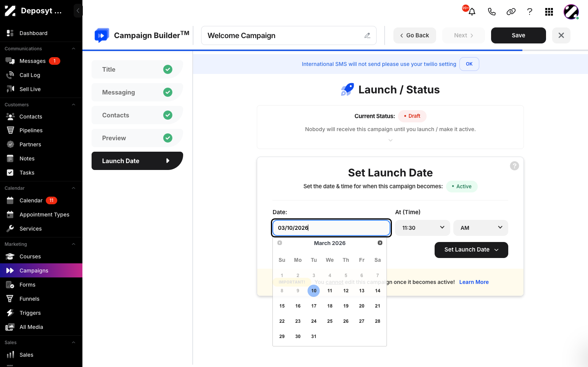This screenshot has height=367, width=588.
Task: Open Services in sidebar
Action: (x=41, y=229)
